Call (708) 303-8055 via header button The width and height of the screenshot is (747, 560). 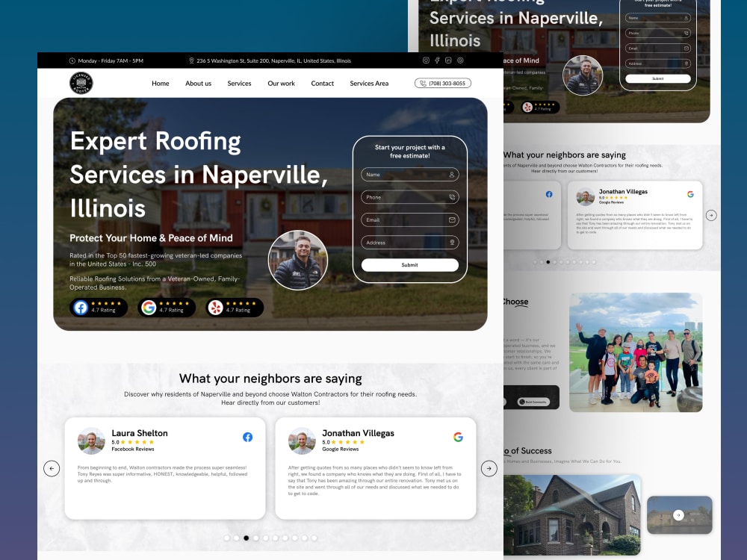[442, 84]
